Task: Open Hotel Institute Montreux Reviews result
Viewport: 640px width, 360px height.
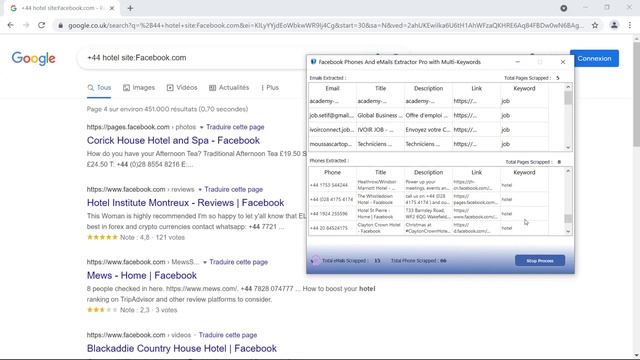Action: 185,203
